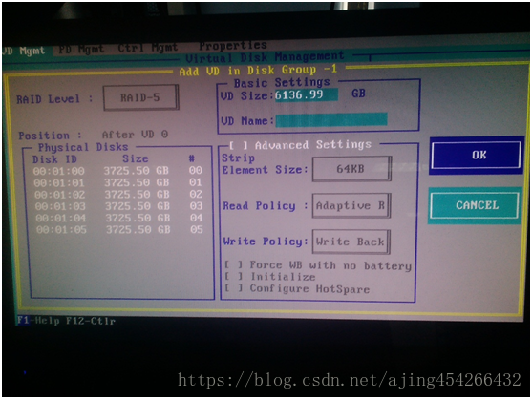This screenshot has height=399, width=532.
Task: Click the # column header in Physical Disks
Action: click(x=192, y=158)
